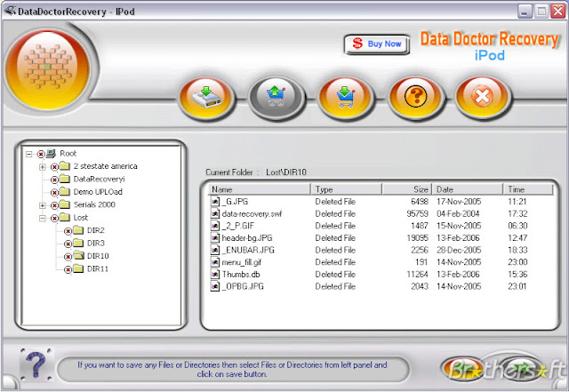The image size is (569, 392).
Task: Toggle the red mark beside DataRecoveryi
Action: [54, 180]
